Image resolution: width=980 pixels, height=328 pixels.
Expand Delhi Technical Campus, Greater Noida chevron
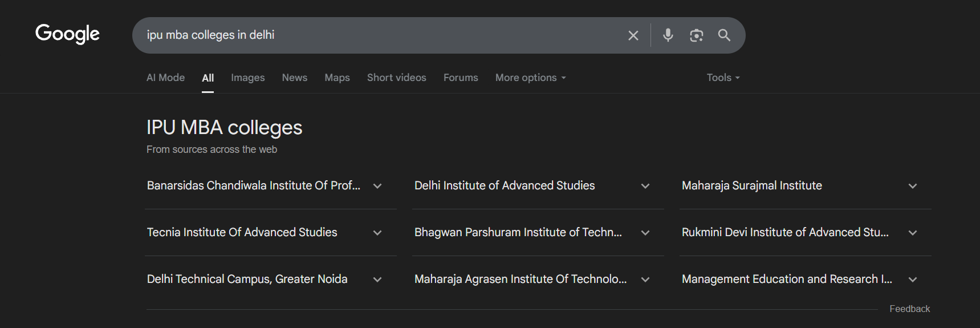pyautogui.click(x=377, y=280)
